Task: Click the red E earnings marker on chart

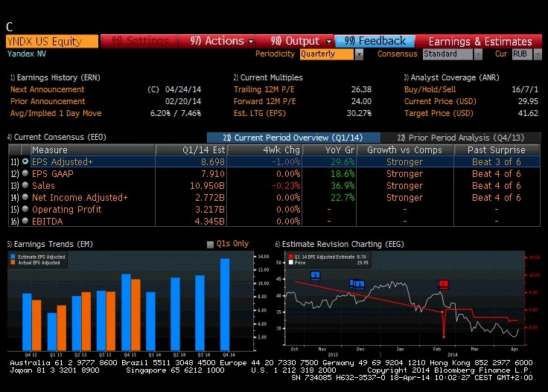Action: (443, 284)
